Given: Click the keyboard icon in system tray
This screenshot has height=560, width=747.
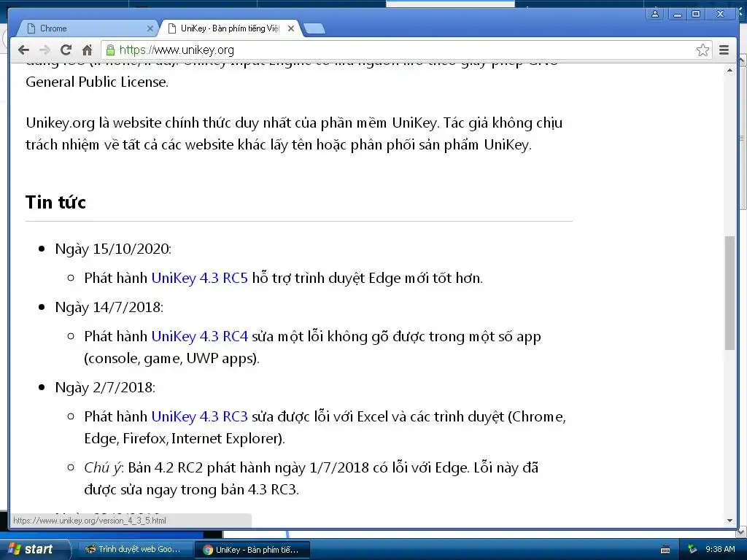Looking at the screenshot, I should tap(665, 550).
